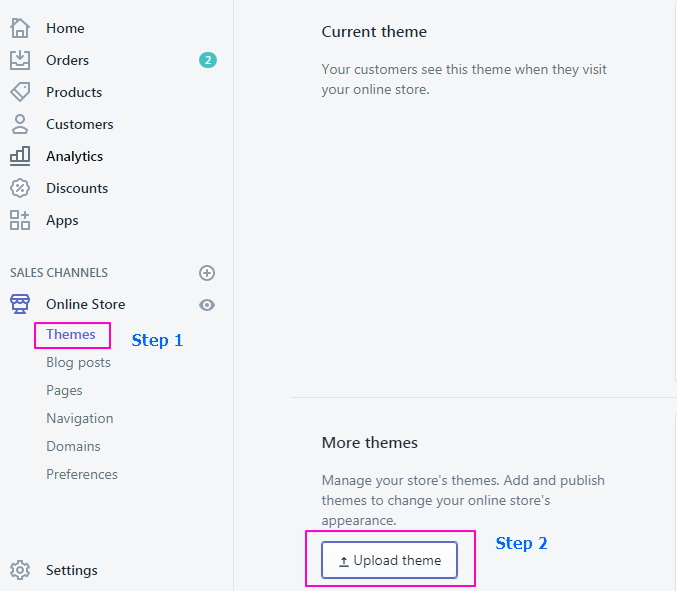
Task: Click the Home house icon
Action: [x=20, y=28]
